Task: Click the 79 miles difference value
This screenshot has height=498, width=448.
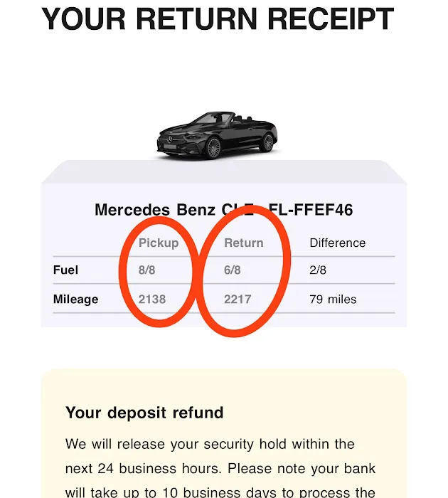Action: tap(333, 300)
